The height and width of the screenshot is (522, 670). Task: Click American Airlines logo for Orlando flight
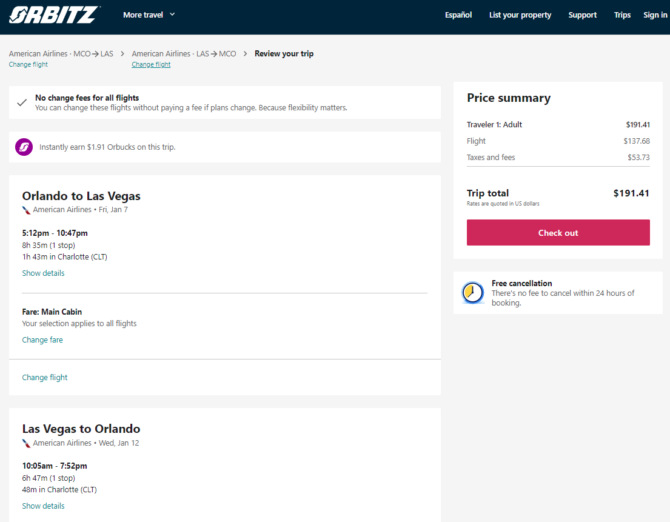pos(26,210)
